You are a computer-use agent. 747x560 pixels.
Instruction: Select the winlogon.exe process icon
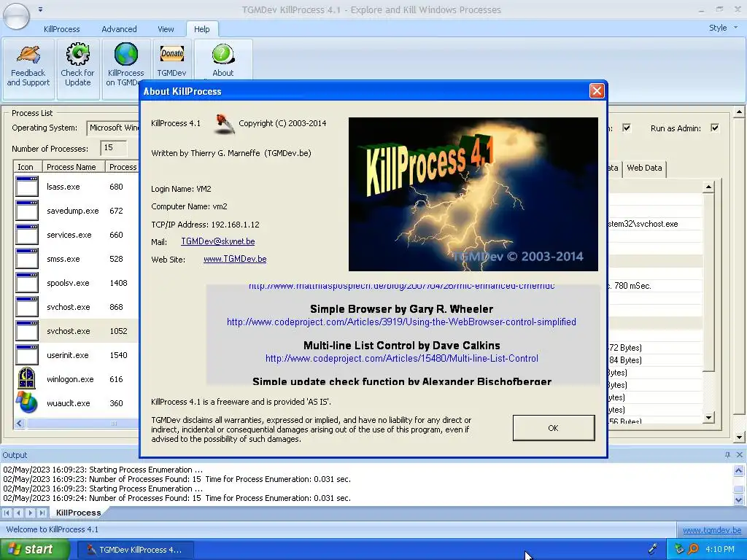(27, 379)
